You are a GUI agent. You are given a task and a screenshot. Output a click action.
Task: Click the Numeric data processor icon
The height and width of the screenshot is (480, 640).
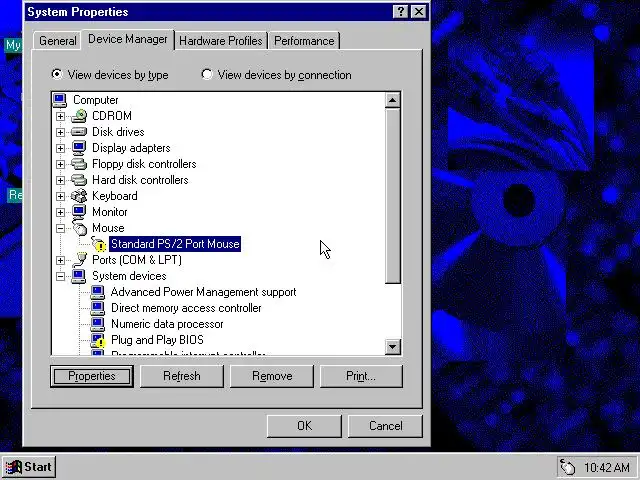98,324
